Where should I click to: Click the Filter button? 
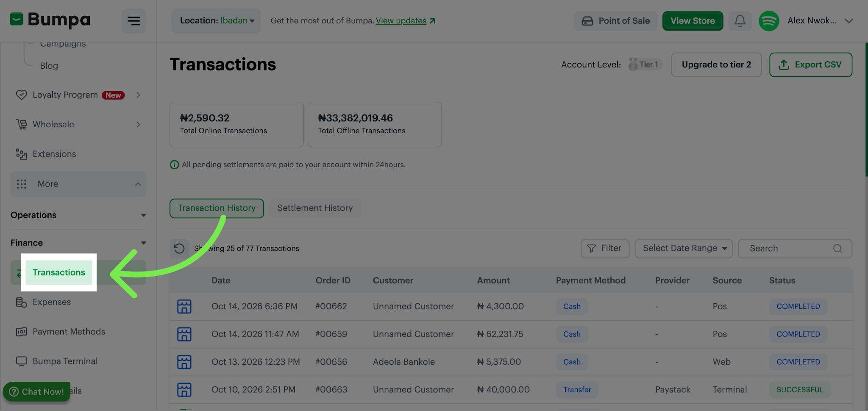pyautogui.click(x=605, y=249)
